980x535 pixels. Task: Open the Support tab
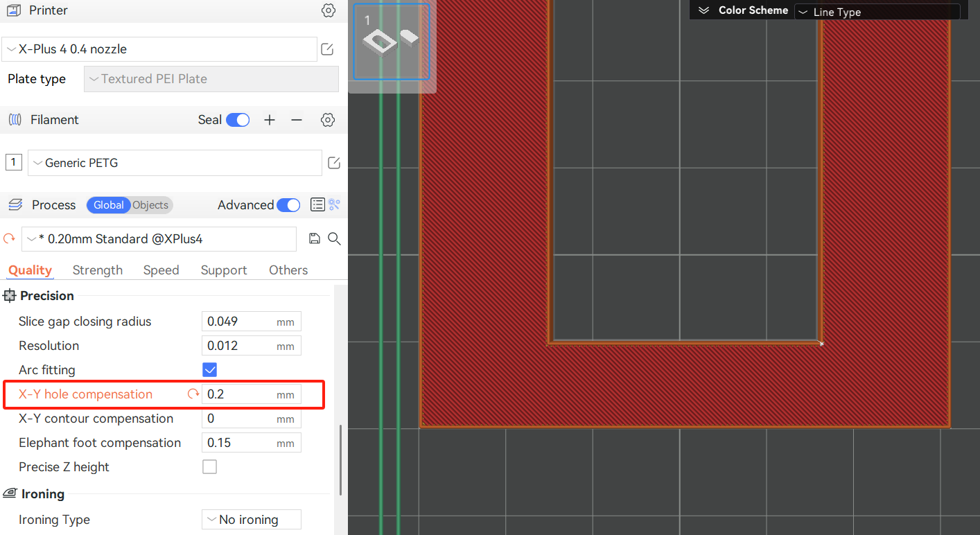point(224,270)
